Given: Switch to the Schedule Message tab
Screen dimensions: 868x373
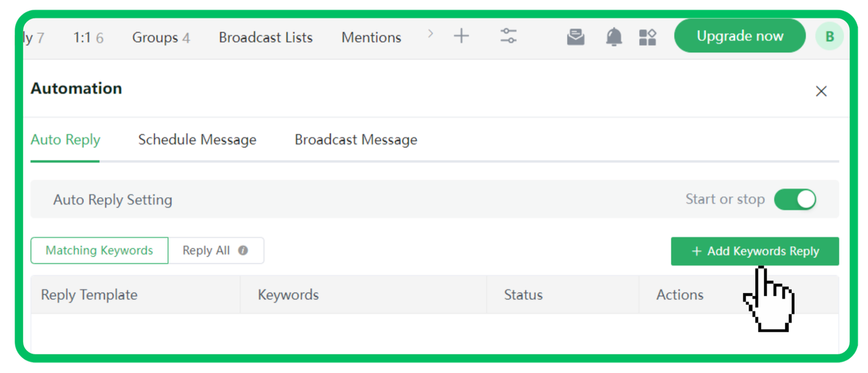Looking at the screenshot, I should coord(197,140).
